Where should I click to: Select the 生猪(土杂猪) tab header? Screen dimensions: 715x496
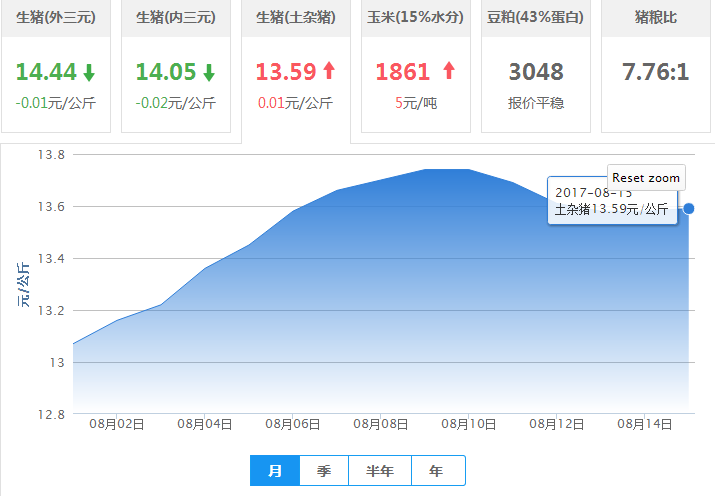pyautogui.click(x=296, y=18)
